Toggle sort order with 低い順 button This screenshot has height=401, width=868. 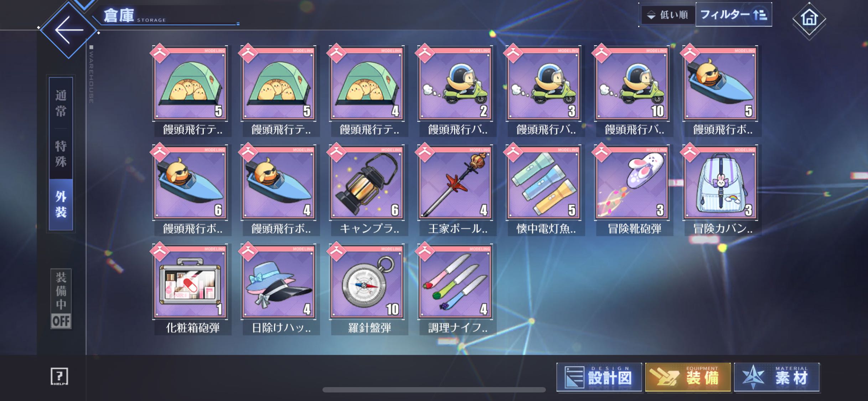click(667, 15)
